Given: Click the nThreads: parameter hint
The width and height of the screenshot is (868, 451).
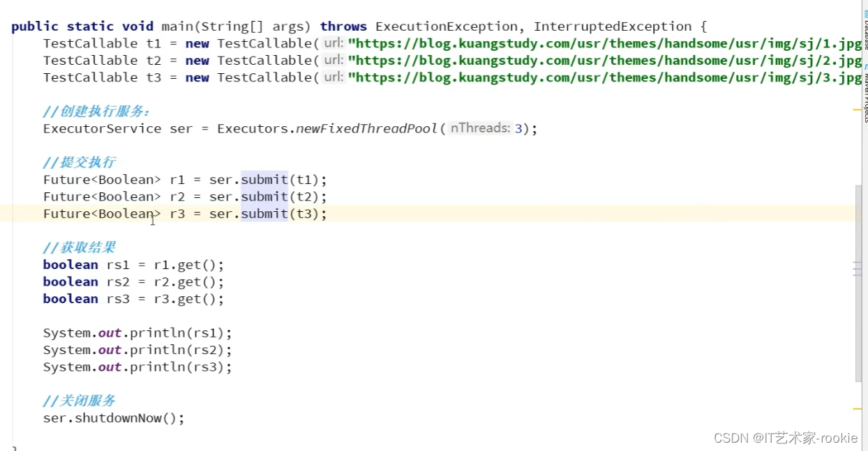Looking at the screenshot, I should pos(480,128).
